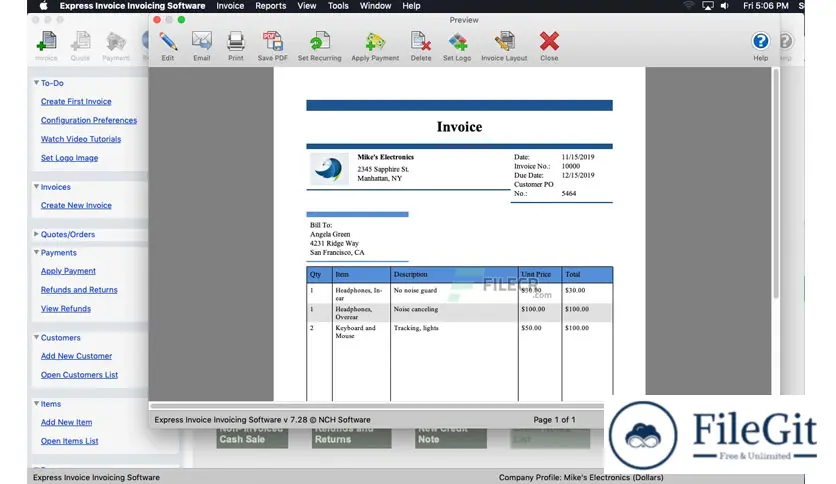Click Watch Video Tutorials link
836x484 pixels.
tap(81, 139)
